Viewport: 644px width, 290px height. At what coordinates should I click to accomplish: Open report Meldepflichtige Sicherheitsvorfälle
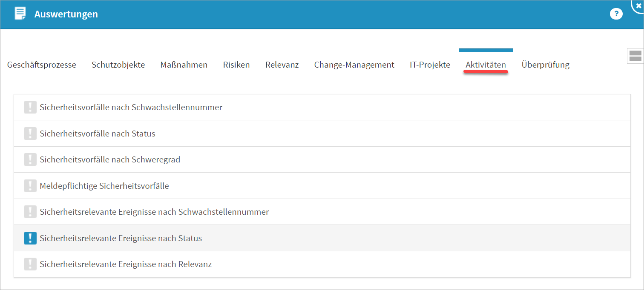104,186
